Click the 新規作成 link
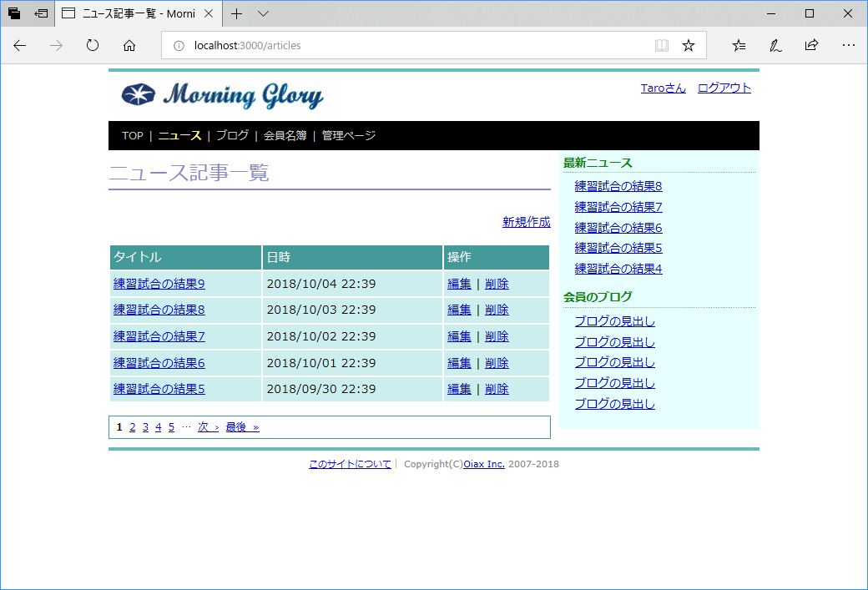Screen dimensions: 868x590 527,222
